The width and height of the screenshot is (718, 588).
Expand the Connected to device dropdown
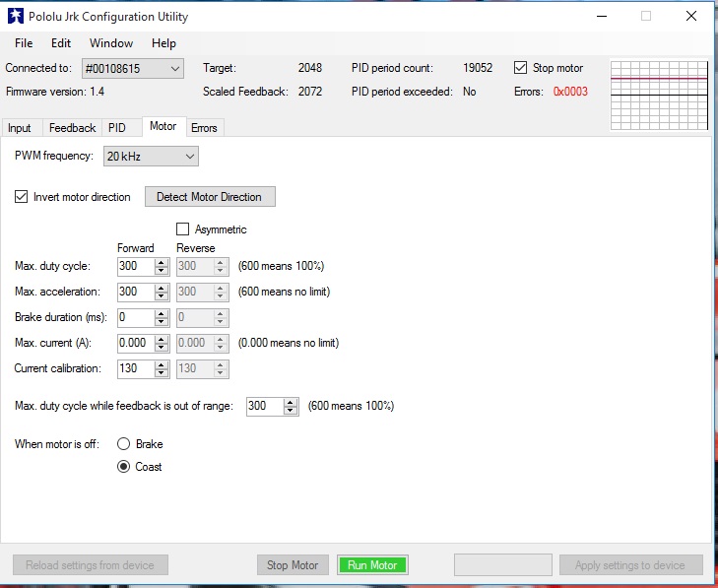coord(133,69)
